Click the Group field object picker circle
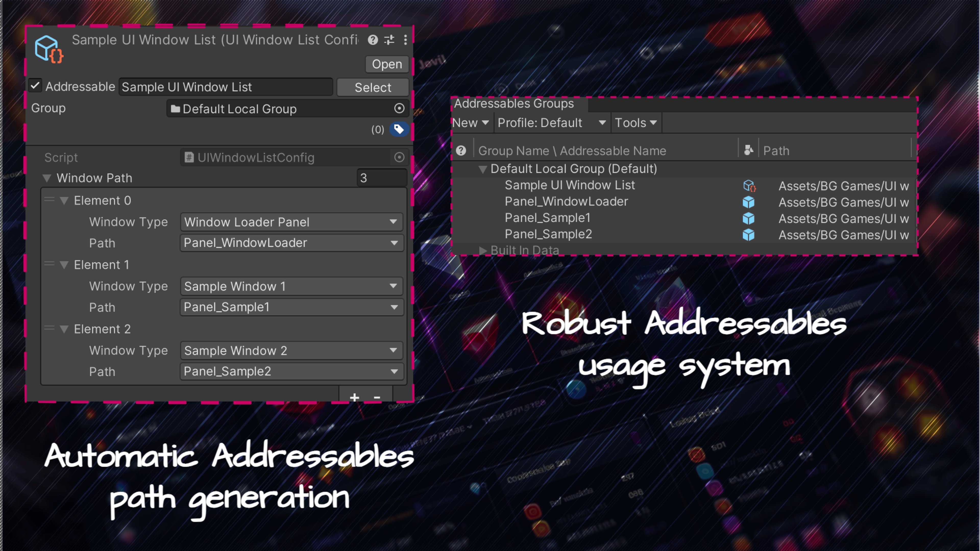The width and height of the screenshot is (980, 551). point(399,108)
